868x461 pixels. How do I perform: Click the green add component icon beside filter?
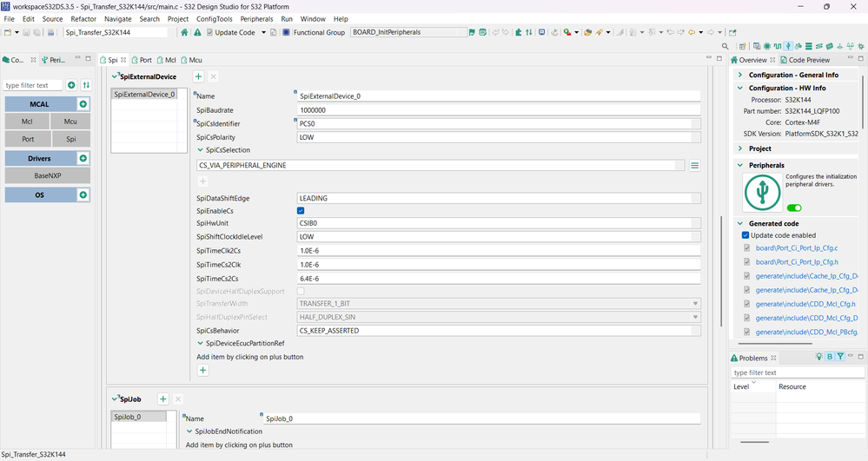pyautogui.click(x=71, y=85)
